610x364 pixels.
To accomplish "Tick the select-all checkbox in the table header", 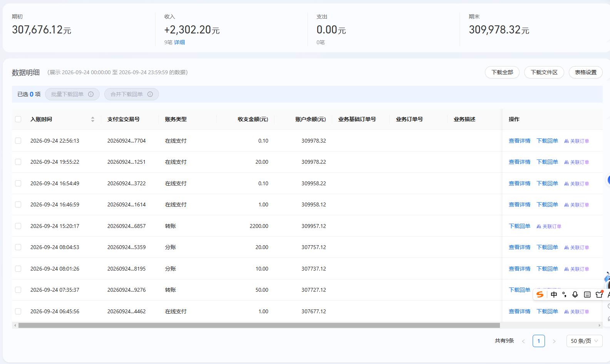I will pos(18,119).
